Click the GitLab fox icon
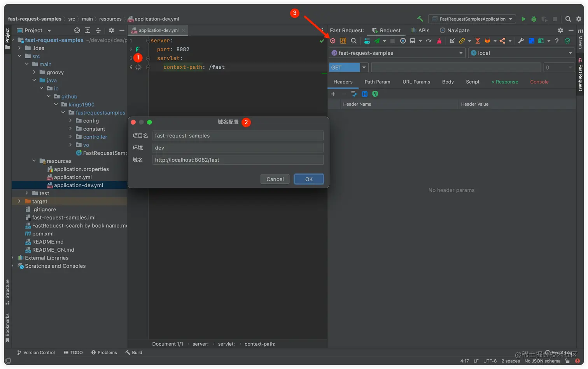 coord(487,41)
